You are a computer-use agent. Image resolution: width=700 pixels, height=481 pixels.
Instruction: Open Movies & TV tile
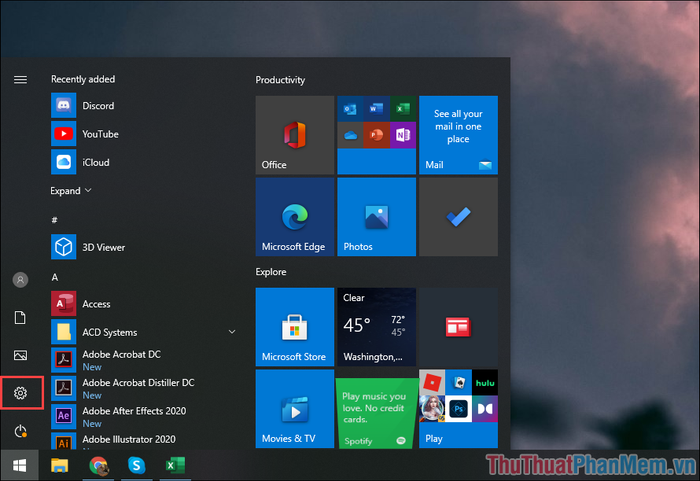click(295, 409)
